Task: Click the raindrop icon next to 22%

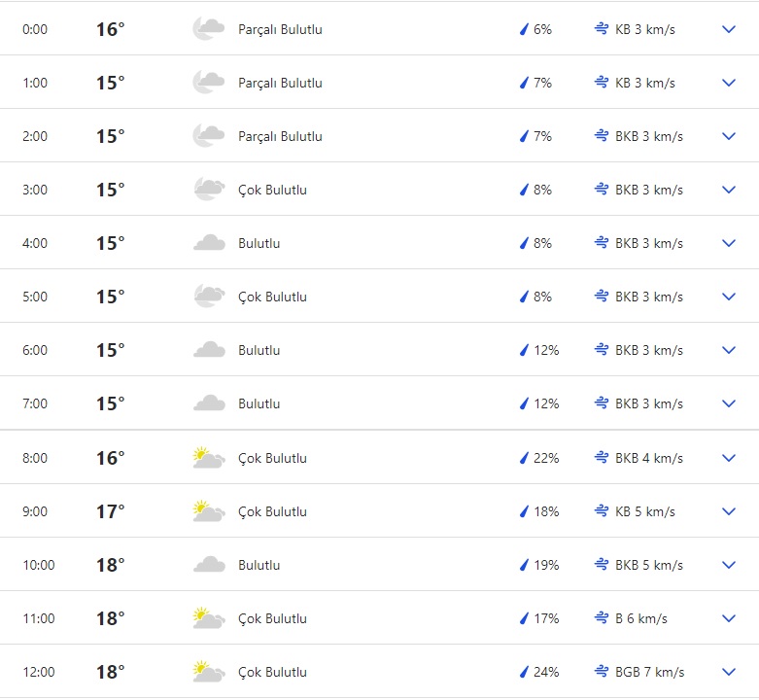Action: (x=524, y=458)
